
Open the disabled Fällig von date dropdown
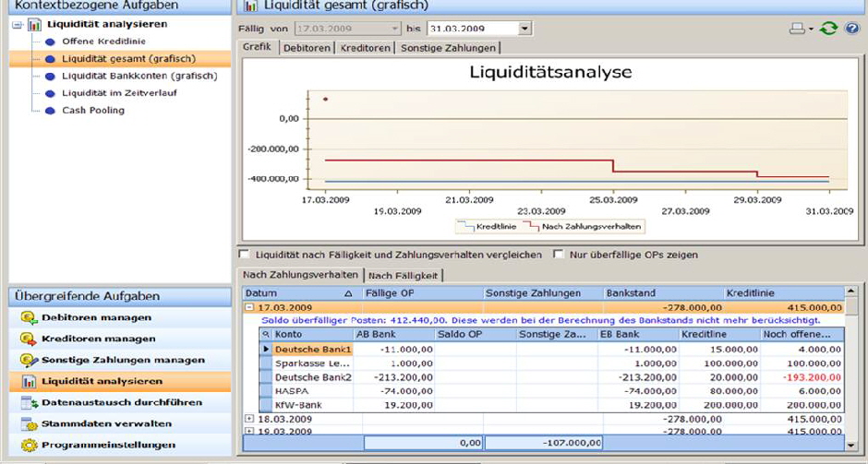pyautogui.click(x=394, y=29)
